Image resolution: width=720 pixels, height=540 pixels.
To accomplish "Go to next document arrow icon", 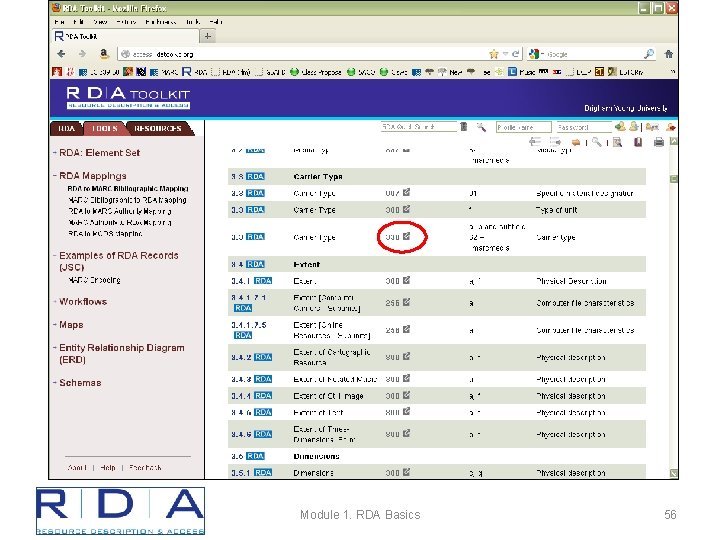I will [x=555, y=142].
